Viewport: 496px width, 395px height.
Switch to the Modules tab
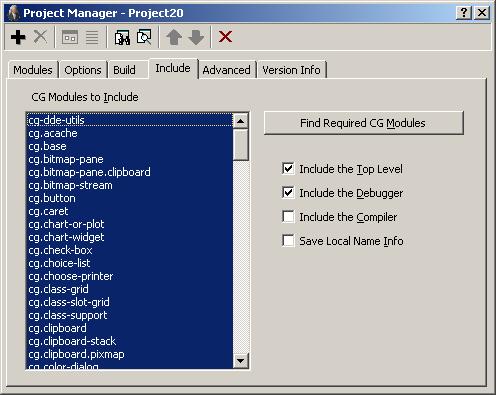point(33,70)
